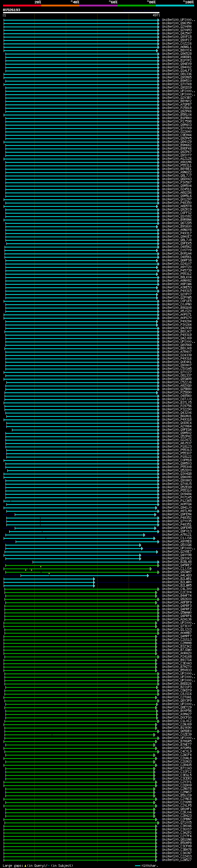Viewport: 197px width, 868px height.
Task: Choose the UniRef100_B1PYP2 entry
Action: (176, 60)
